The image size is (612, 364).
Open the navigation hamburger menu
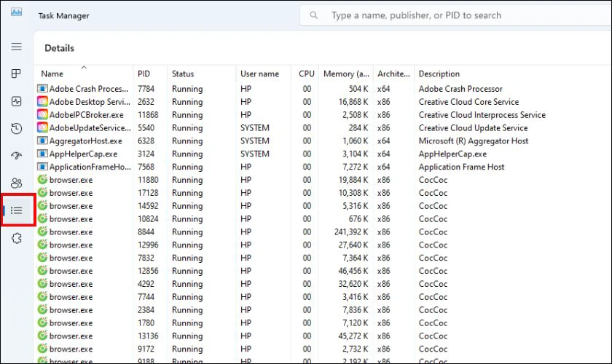tap(16, 47)
